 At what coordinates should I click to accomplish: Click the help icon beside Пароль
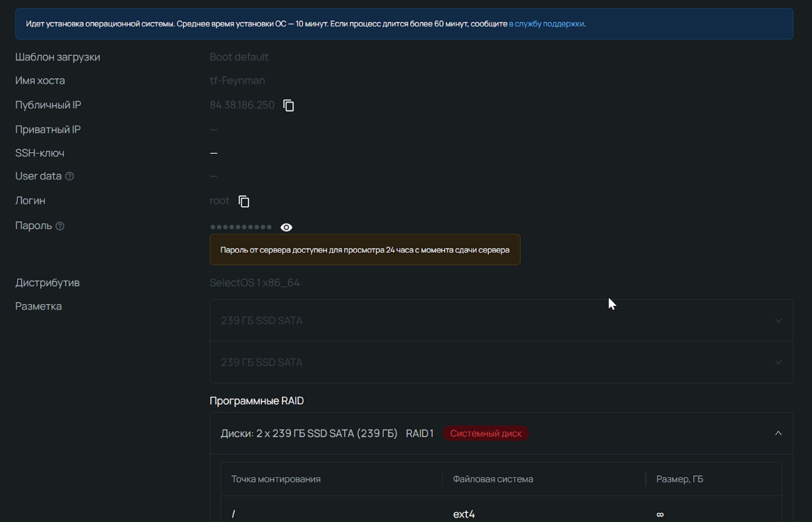(60, 226)
